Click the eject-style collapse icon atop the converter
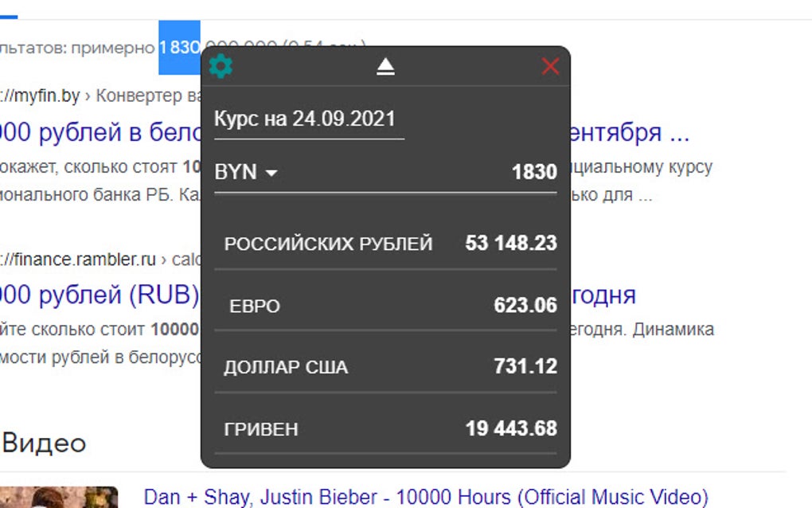The height and width of the screenshot is (508, 812). click(x=385, y=67)
